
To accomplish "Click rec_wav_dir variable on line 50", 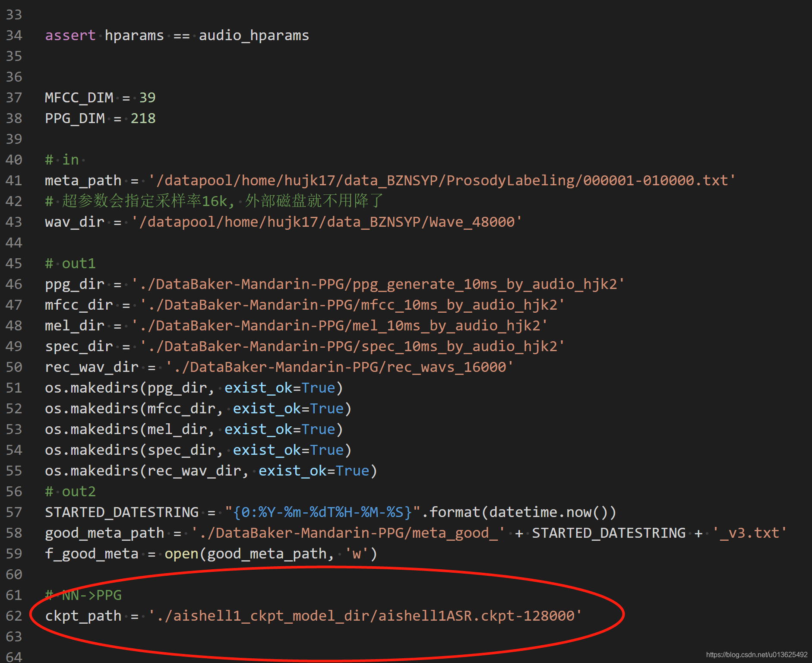I will 92,367.
